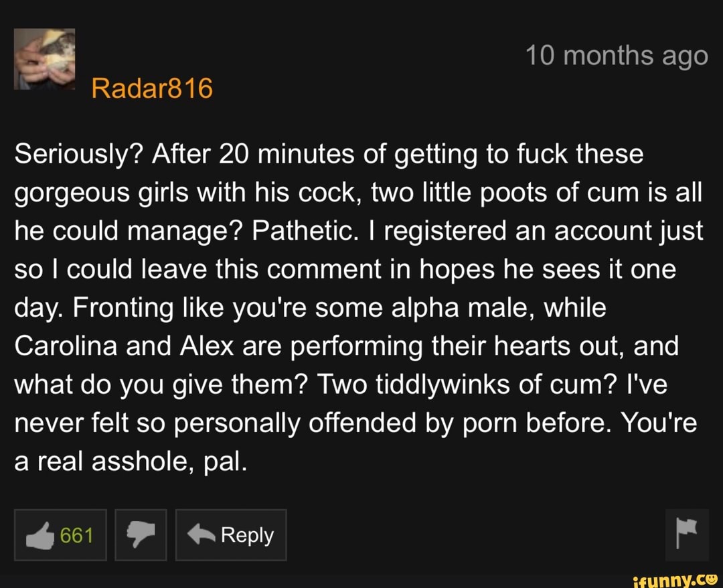Click the word 'offended' in the comment
Viewport: 723px width, 588px height.
click(362, 423)
